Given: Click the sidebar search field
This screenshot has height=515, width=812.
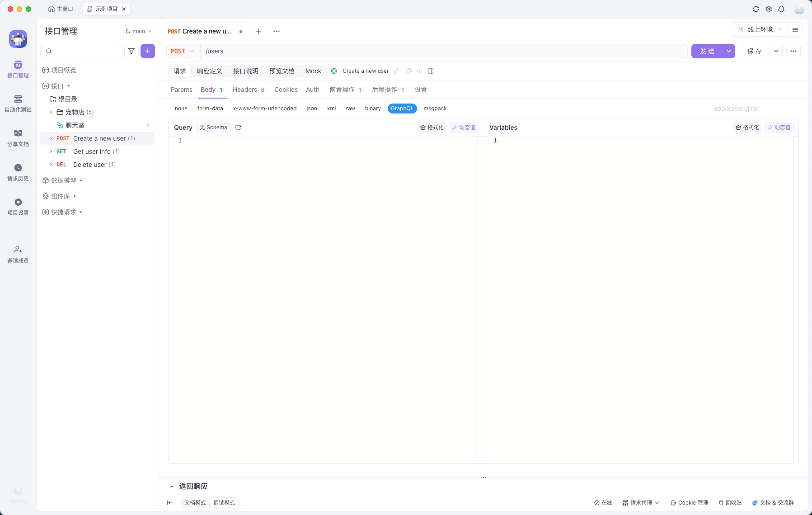Looking at the screenshot, I should [x=81, y=51].
